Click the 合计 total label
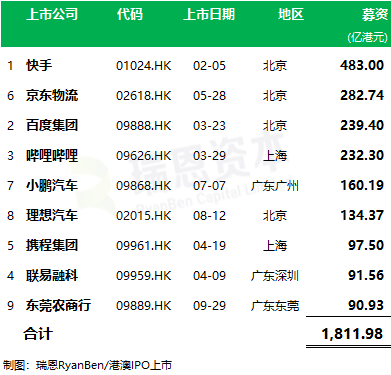The height and width of the screenshot is (375, 391). click(38, 334)
